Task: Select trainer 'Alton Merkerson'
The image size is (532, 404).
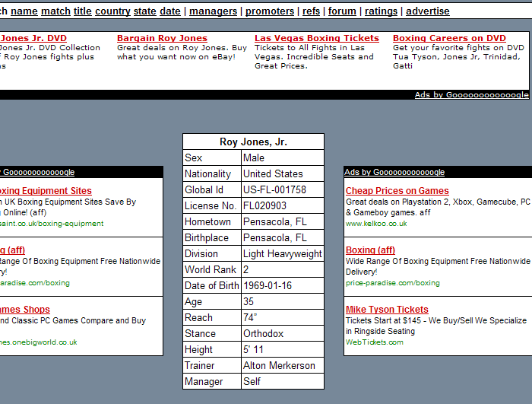Action: coord(279,365)
